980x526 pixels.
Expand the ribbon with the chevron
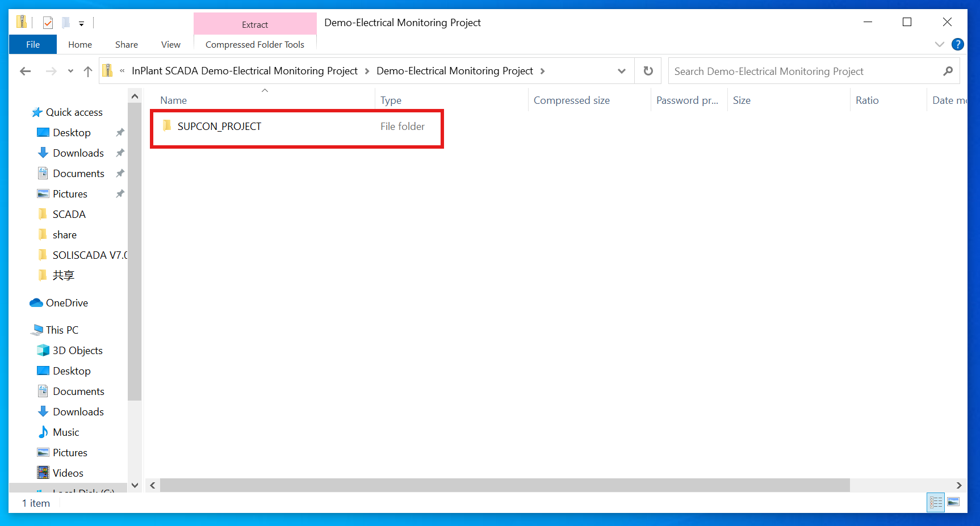(x=940, y=44)
